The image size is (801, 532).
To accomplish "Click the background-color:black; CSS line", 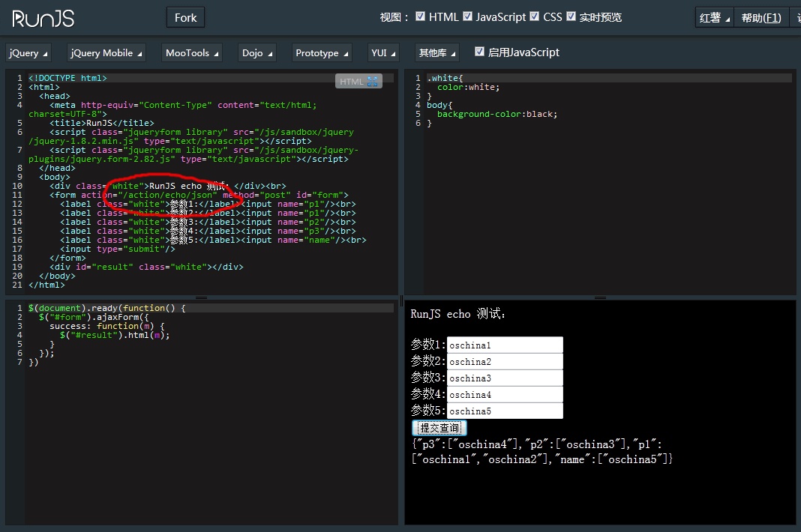I will click(497, 114).
